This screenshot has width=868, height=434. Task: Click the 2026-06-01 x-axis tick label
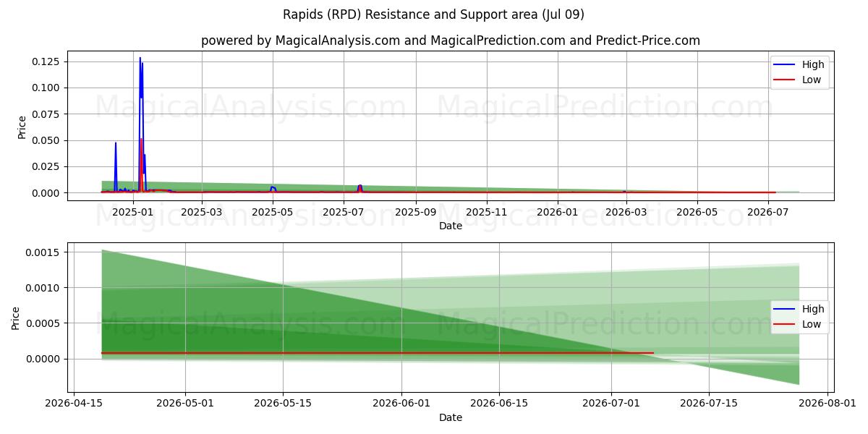coord(401,404)
